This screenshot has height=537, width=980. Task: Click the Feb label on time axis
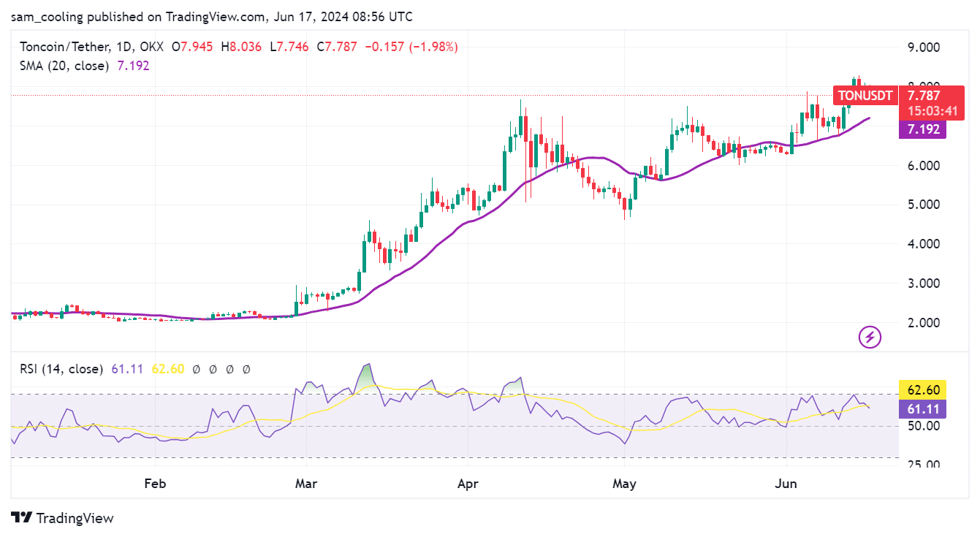point(155,484)
